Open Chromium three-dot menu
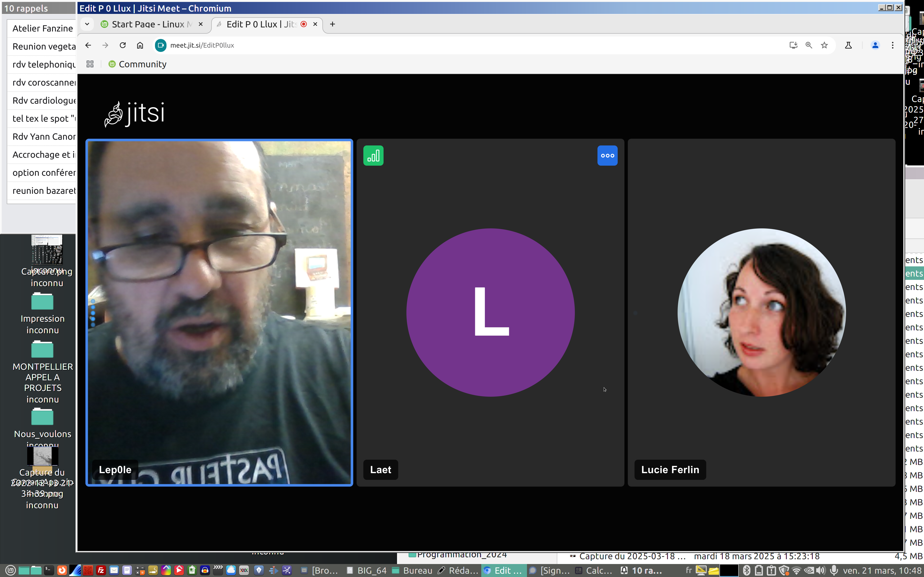924x577 pixels. pyautogui.click(x=892, y=45)
